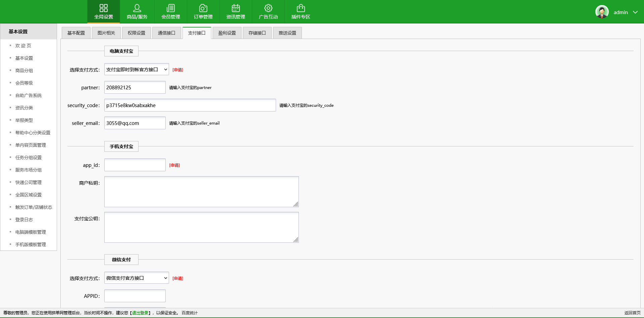Select the 支付接口 tab
Viewport: 644px width, 318px height.
point(197,33)
